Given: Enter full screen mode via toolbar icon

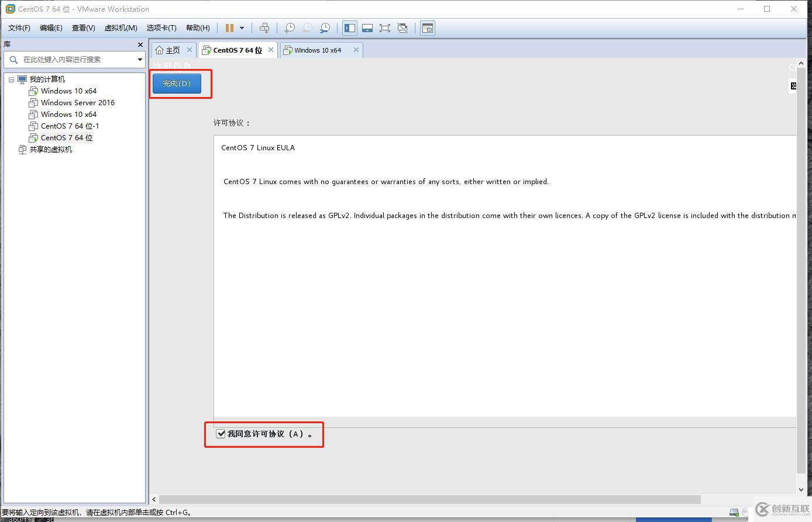Looking at the screenshot, I should [385, 28].
